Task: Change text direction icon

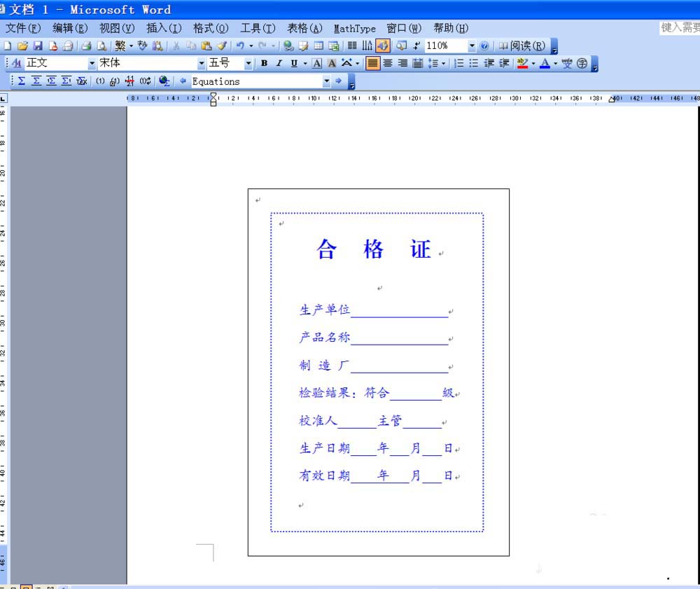Action: click(x=367, y=46)
